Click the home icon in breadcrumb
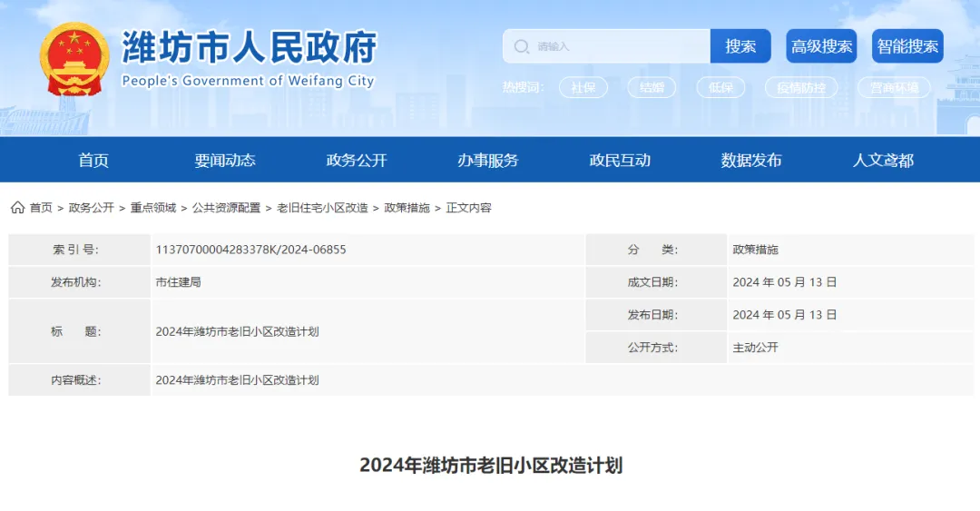This screenshot has height=511, width=980. point(17,208)
